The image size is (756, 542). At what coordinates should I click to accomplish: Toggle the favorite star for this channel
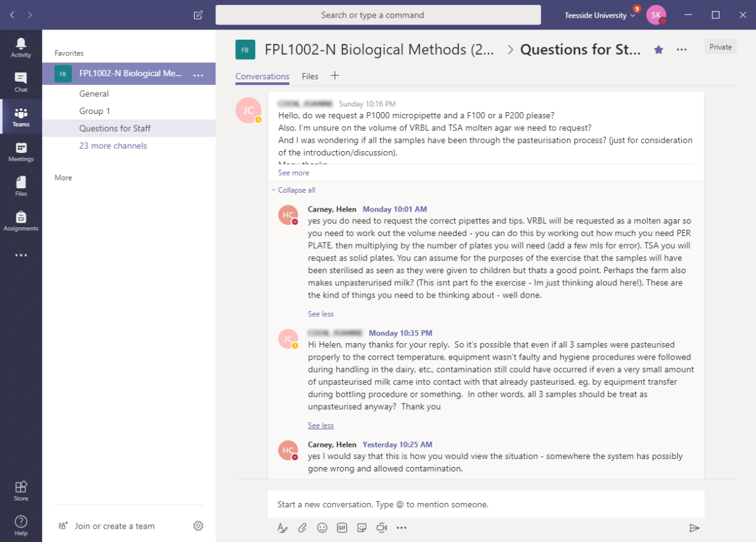coord(658,49)
